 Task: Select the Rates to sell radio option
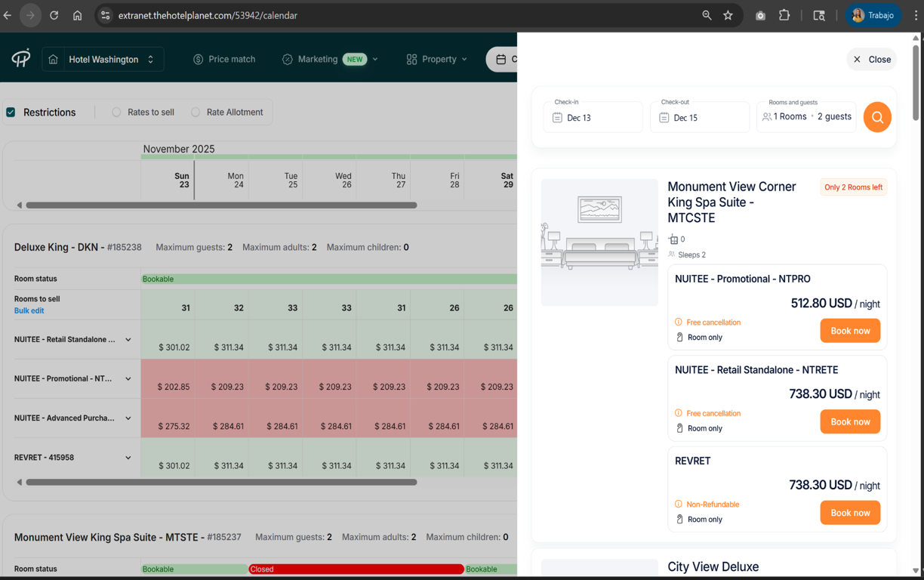[x=116, y=113]
